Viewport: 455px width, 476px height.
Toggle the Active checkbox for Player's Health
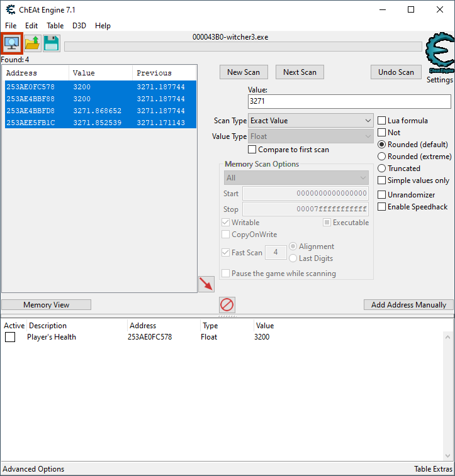10,337
